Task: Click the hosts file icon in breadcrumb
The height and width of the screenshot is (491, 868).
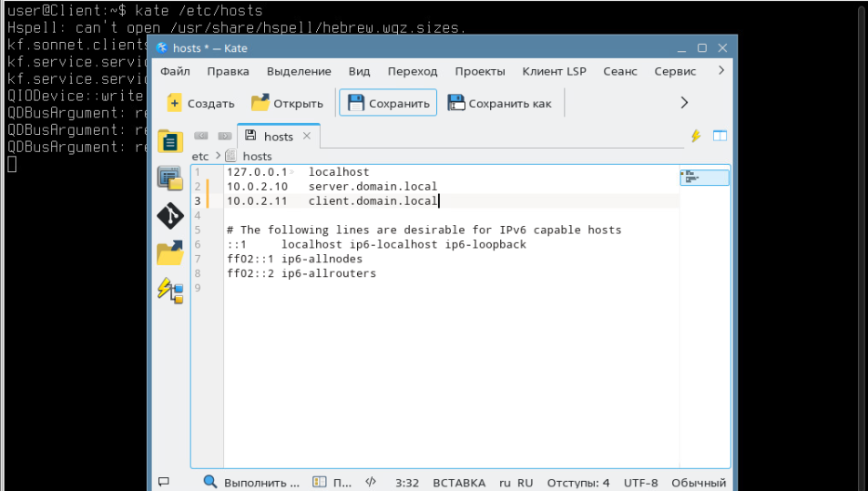Action: click(x=230, y=156)
